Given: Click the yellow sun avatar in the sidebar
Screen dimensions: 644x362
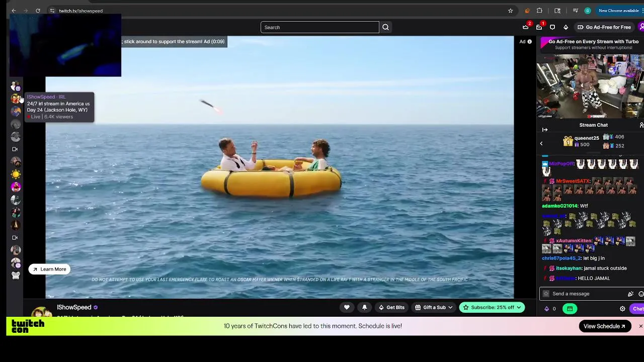Looking at the screenshot, I should click(x=16, y=174).
